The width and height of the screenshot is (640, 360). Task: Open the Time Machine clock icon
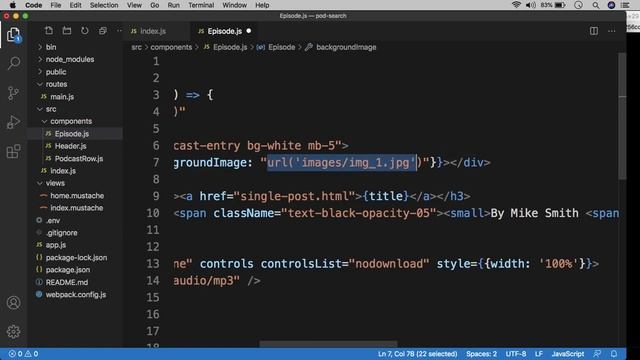tap(578, 5)
